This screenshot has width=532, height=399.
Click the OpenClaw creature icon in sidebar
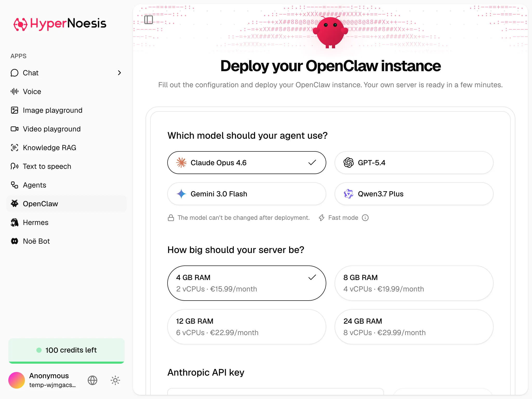[x=15, y=204]
